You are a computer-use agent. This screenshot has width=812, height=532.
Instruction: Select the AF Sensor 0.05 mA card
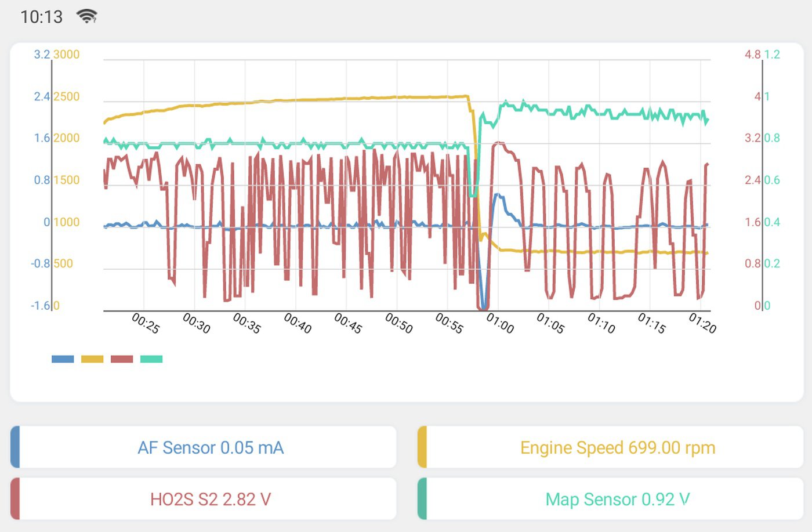[x=204, y=447]
